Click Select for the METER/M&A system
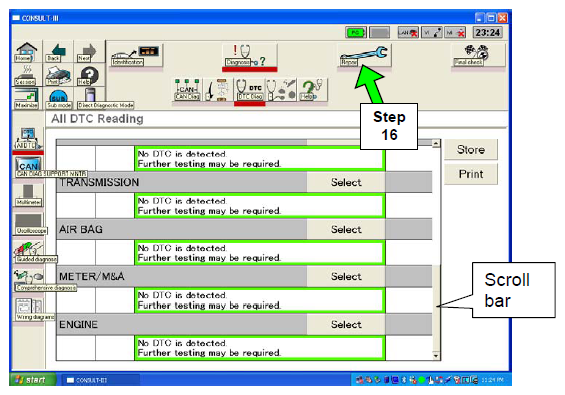 point(346,276)
